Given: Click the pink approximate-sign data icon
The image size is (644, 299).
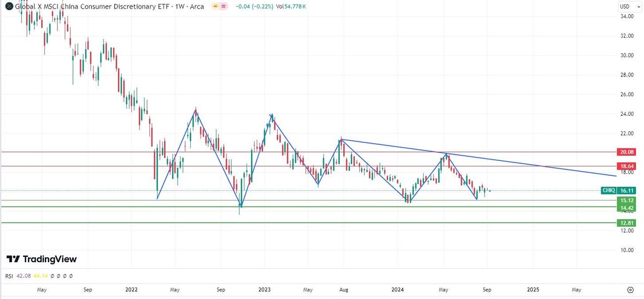Looking at the screenshot, I should click(223, 7).
